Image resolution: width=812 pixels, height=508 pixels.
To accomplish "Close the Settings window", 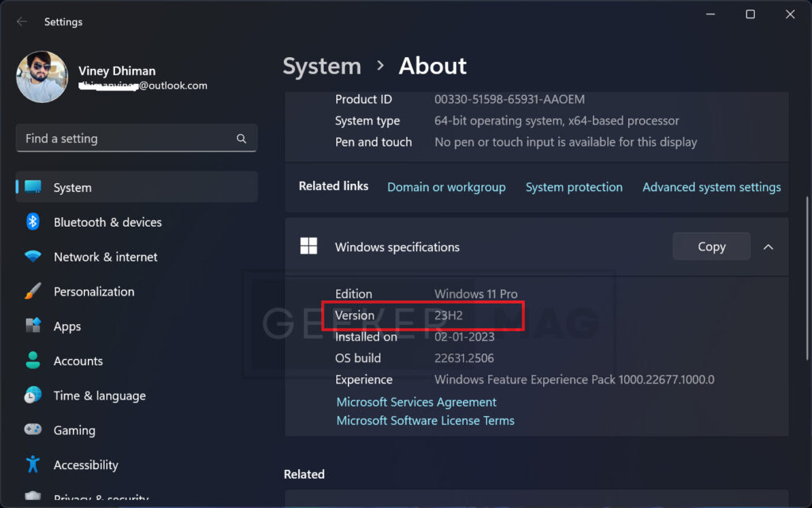I will pyautogui.click(x=790, y=14).
